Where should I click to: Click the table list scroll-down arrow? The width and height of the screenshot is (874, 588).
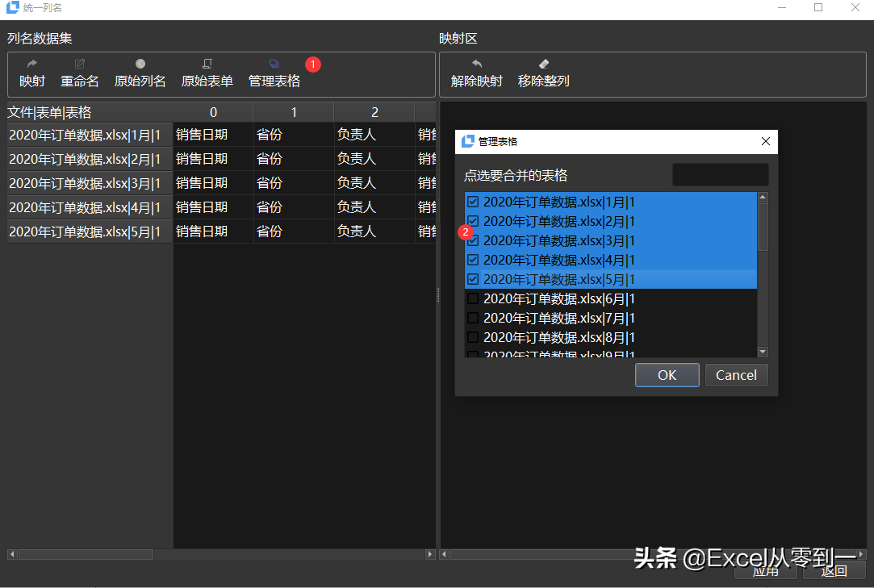(763, 352)
